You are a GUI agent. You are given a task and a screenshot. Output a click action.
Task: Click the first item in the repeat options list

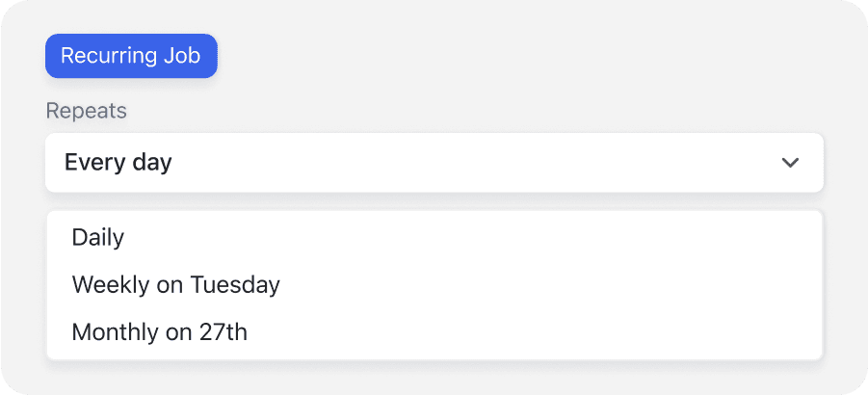(98, 237)
